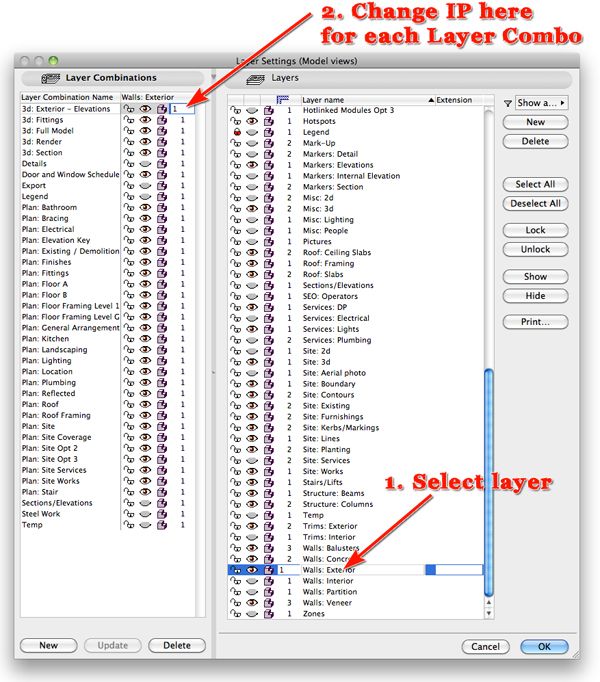Click the Select All button
This screenshot has height=682, width=600.
536,184
